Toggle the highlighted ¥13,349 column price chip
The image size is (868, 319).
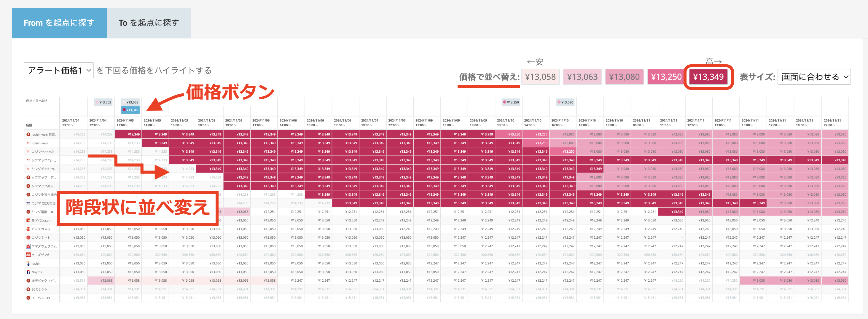pyautogui.click(x=130, y=110)
